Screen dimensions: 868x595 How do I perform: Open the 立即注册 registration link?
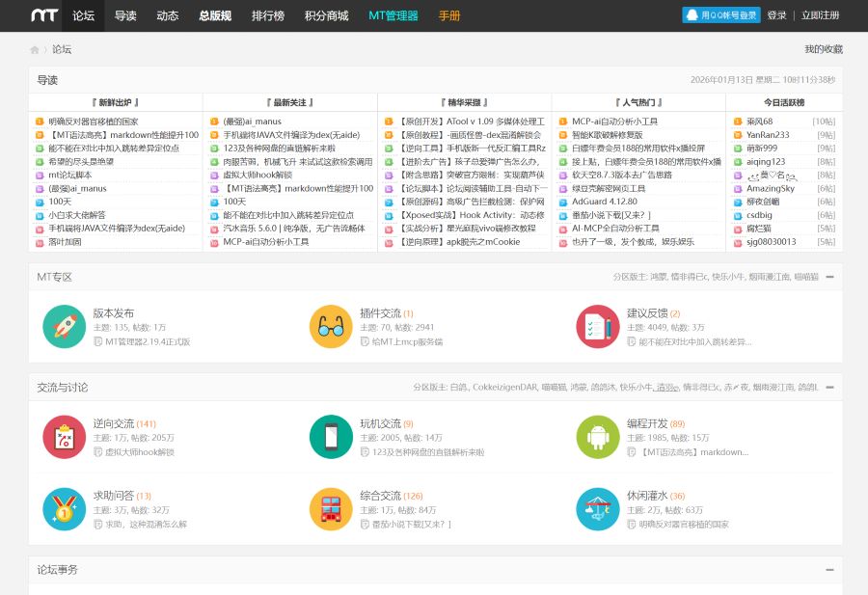point(820,15)
